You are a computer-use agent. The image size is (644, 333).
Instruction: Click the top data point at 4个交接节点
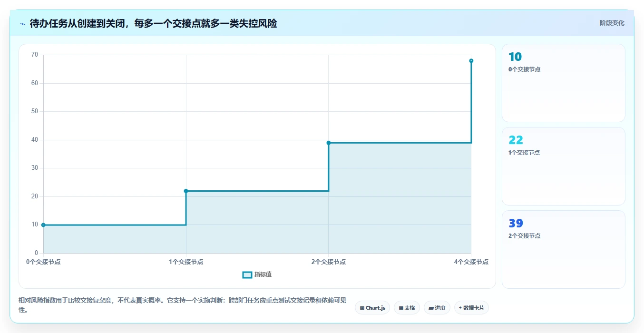(x=471, y=61)
